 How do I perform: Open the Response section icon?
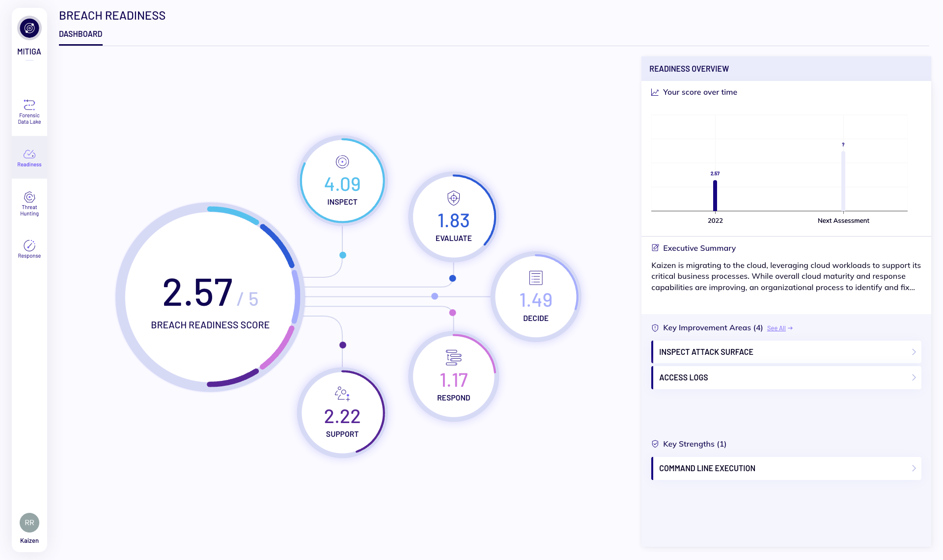tap(29, 248)
